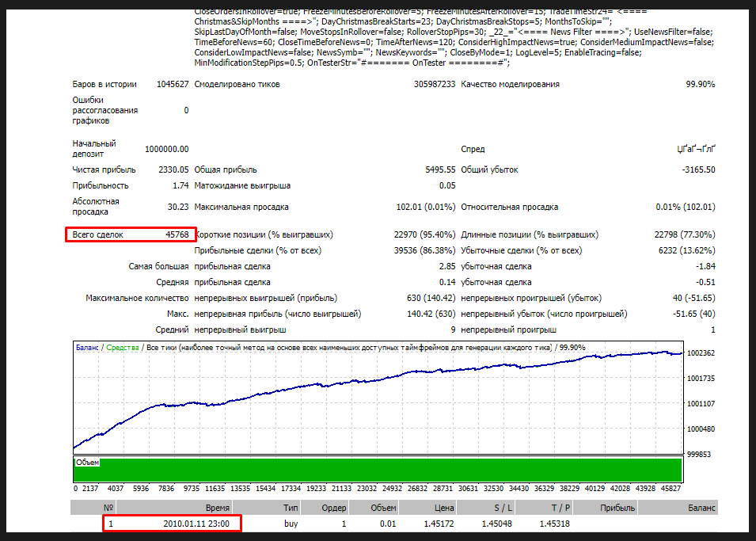
Task: Click the net profit value 2330.05
Action: pyautogui.click(x=173, y=170)
